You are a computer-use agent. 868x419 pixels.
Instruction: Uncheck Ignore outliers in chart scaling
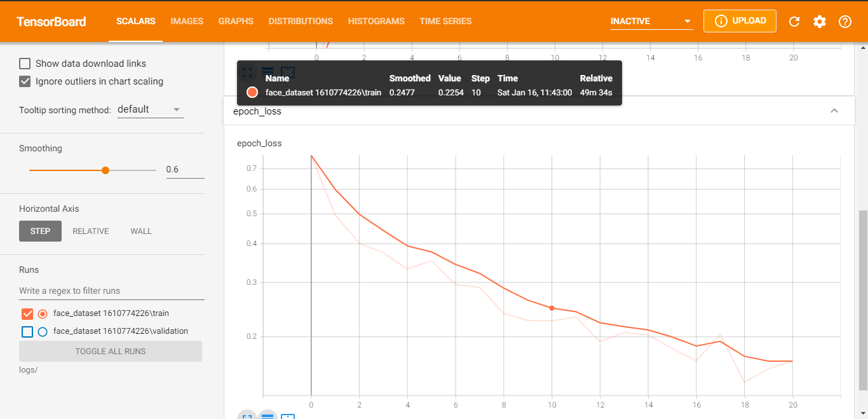click(x=25, y=81)
